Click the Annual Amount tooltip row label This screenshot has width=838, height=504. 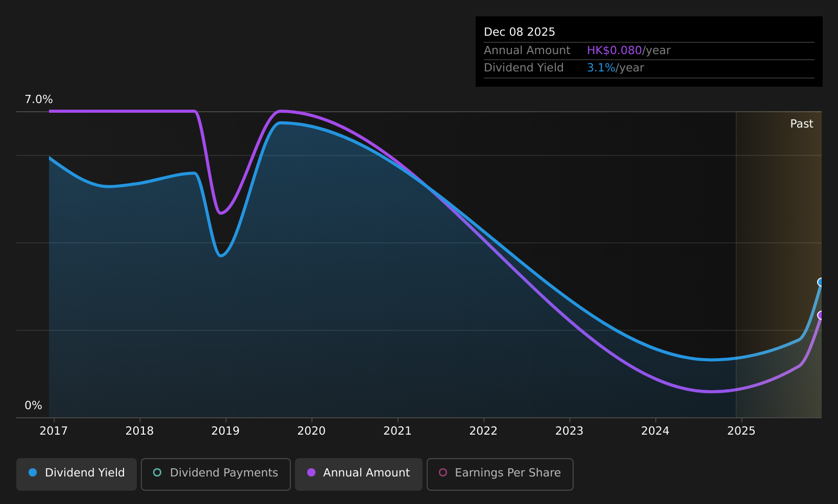[527, 51]
